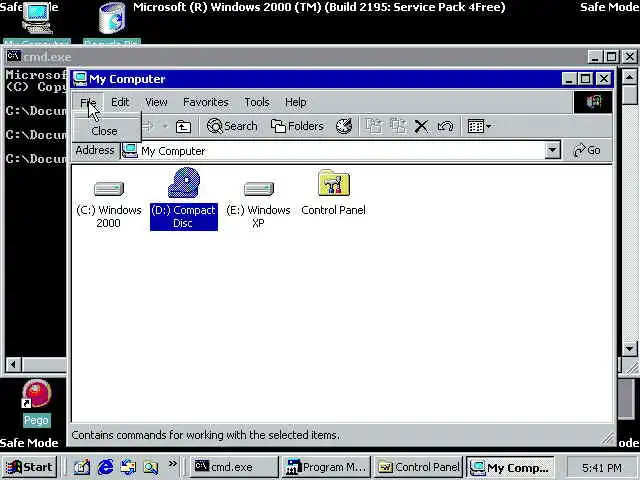Click the Windows logo throbber icon
640x480 pixels.
593,102
